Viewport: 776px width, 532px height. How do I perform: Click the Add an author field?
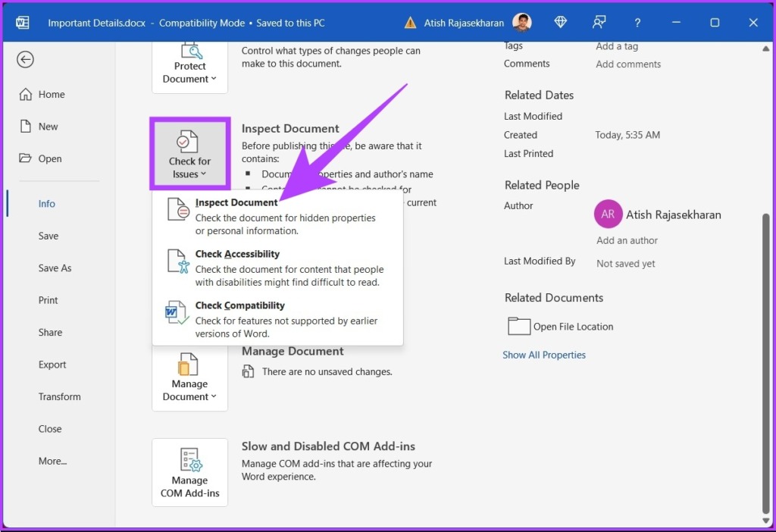click(627, 240)
